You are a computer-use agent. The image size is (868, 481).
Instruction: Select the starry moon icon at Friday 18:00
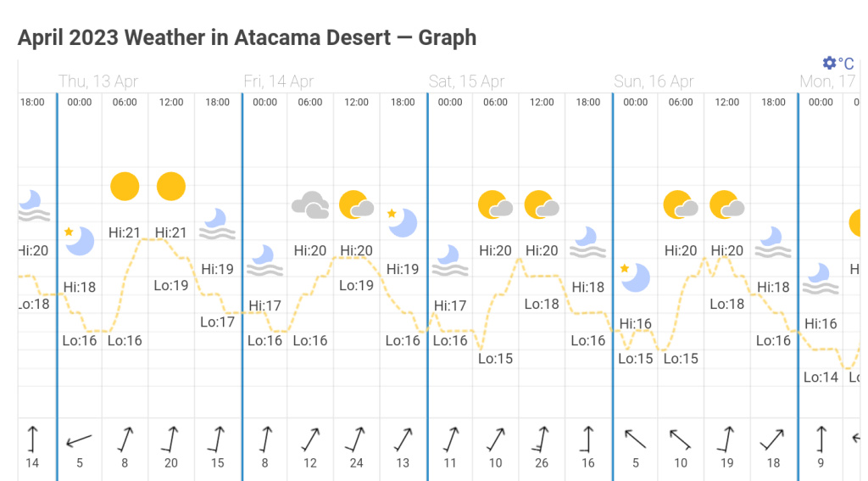[402, 221]
